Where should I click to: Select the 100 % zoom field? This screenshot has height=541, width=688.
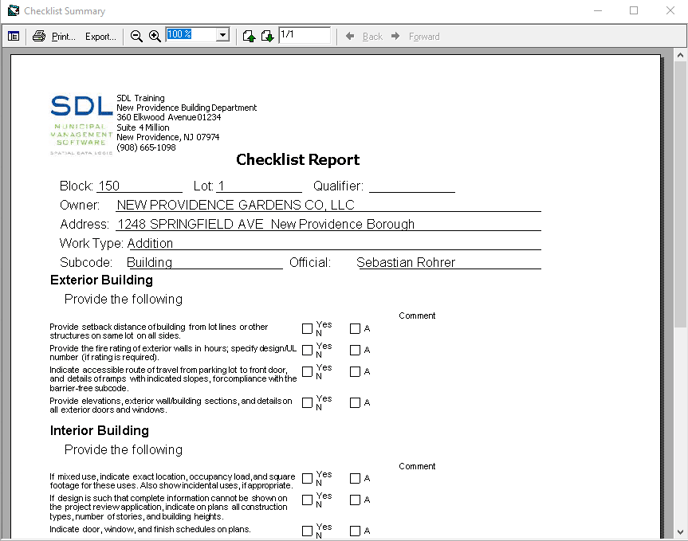(x=191, y=34)
